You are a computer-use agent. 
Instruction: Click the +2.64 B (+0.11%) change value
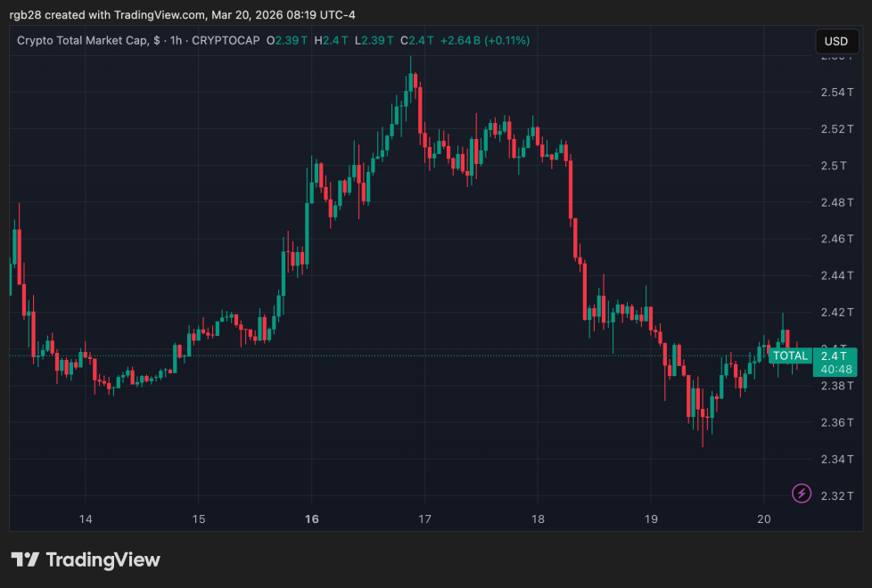click(485, 41)
